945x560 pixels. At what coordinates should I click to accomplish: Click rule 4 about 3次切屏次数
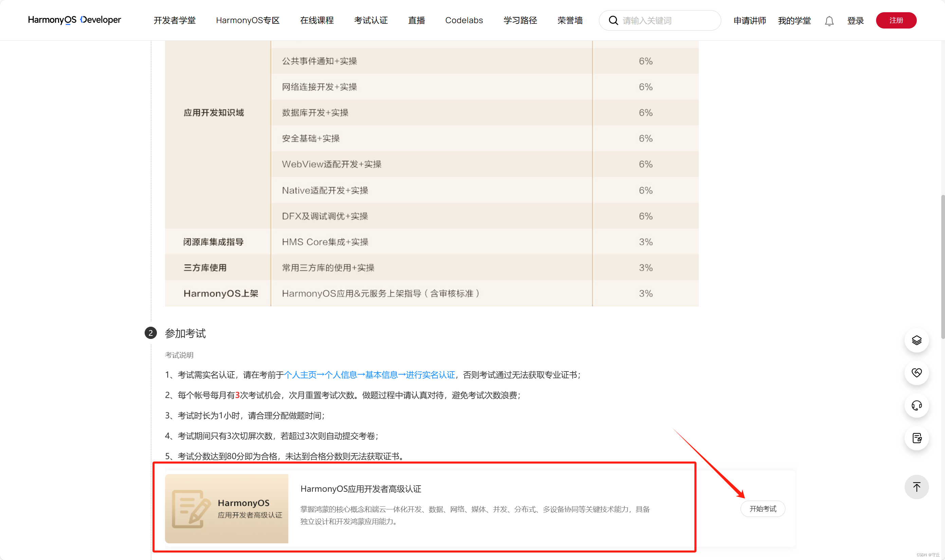click(x=272, y=436)
